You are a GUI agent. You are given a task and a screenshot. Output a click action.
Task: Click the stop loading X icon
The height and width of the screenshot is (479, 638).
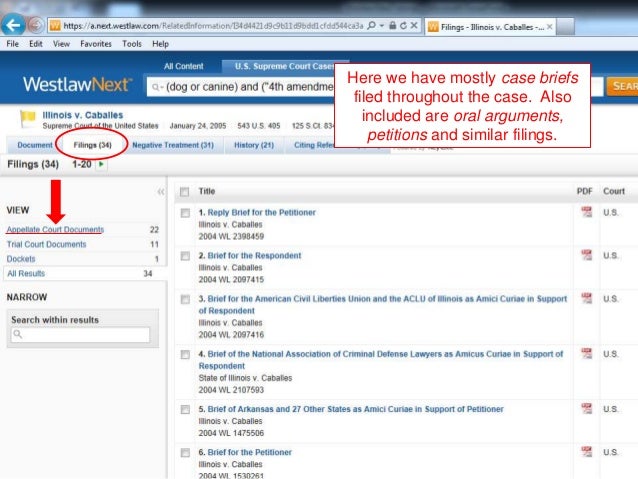414,26
